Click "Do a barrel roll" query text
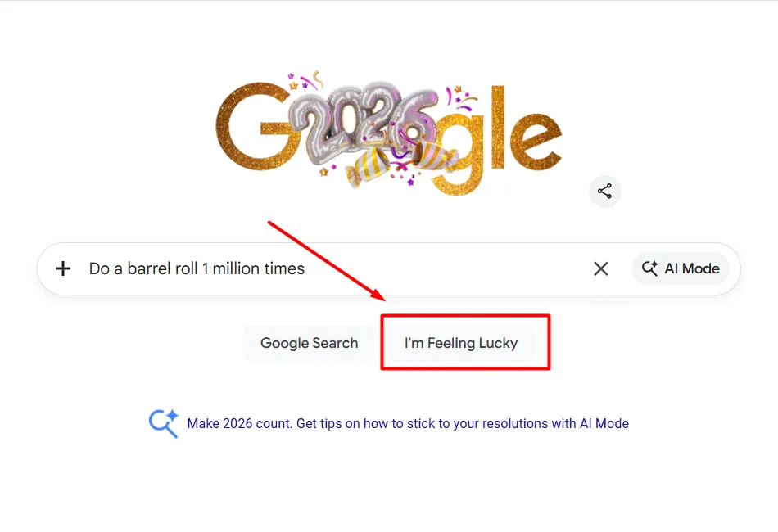This screenshot has height=532, width=778. tap(197, 268)
